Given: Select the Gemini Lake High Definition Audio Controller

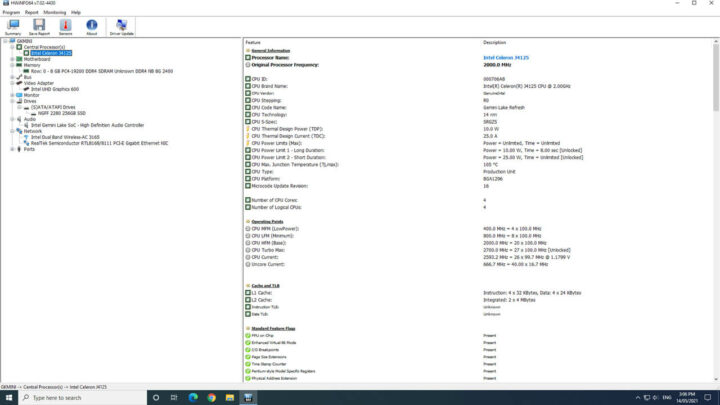Looking at the screenshot, I should click(x=87, y=125).
